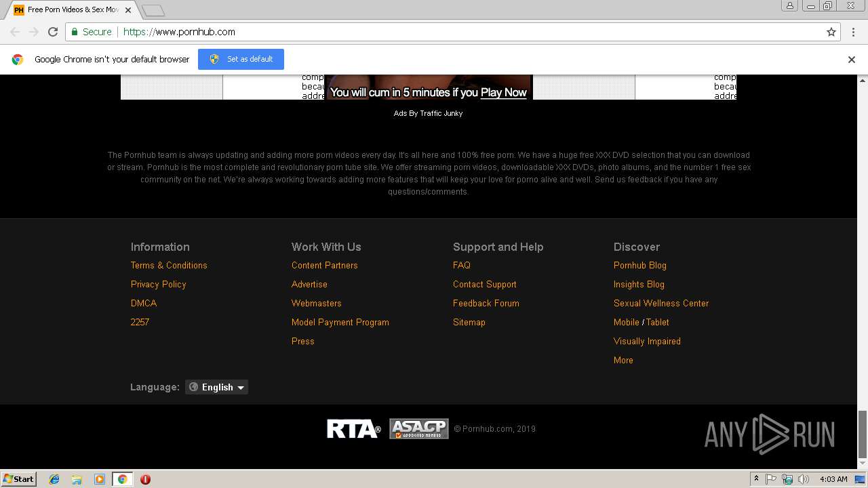Open the Chrome user profile icon
This screenshot has height=488, width=868.
click(789, 6)
